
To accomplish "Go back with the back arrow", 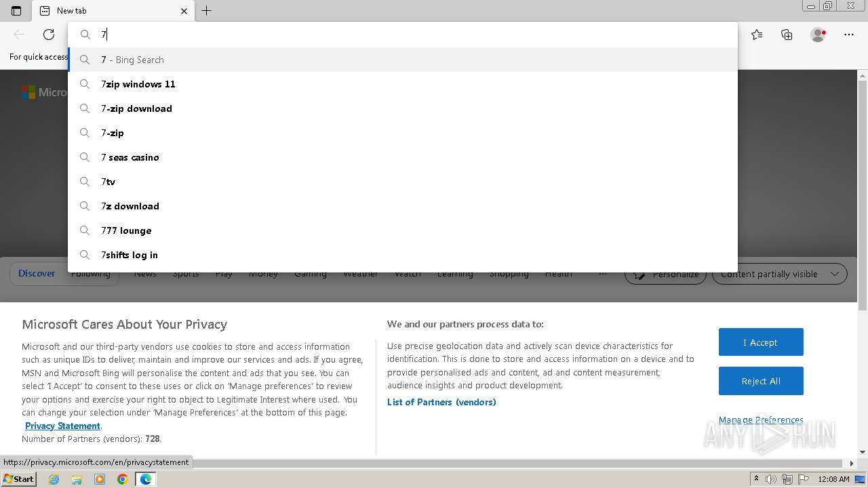I will tap(19, 35).
